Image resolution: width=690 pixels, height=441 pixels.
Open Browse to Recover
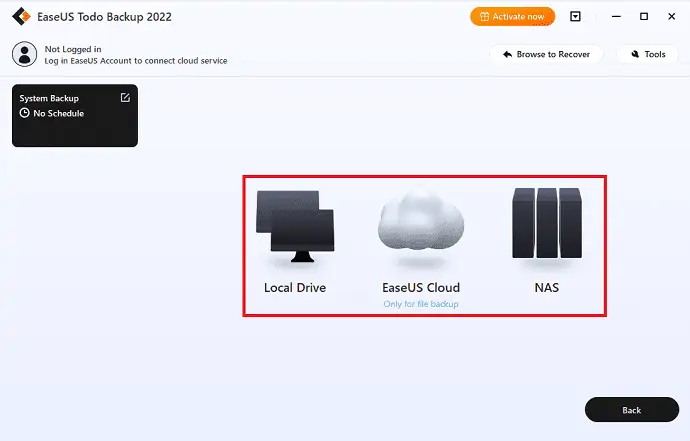[x=546, y=54]
